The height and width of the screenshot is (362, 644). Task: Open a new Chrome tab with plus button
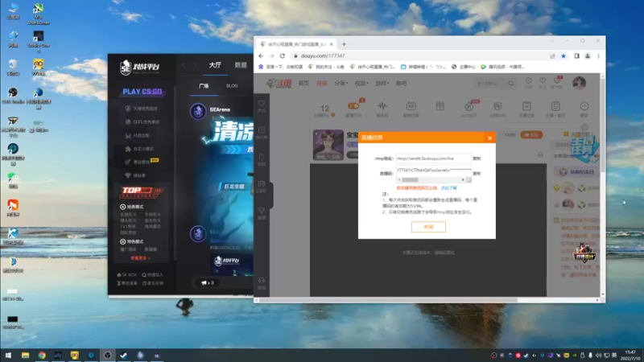(345, 44)
